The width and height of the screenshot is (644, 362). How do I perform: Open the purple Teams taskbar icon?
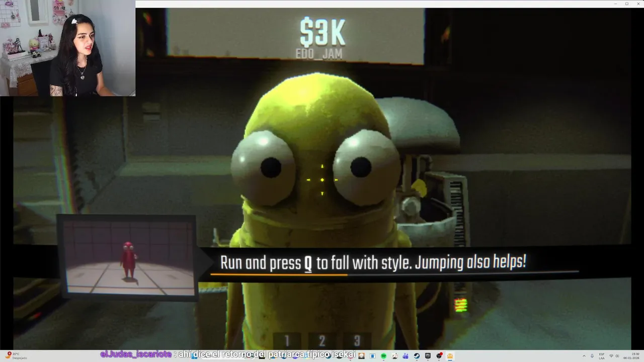tap(406, 356)
